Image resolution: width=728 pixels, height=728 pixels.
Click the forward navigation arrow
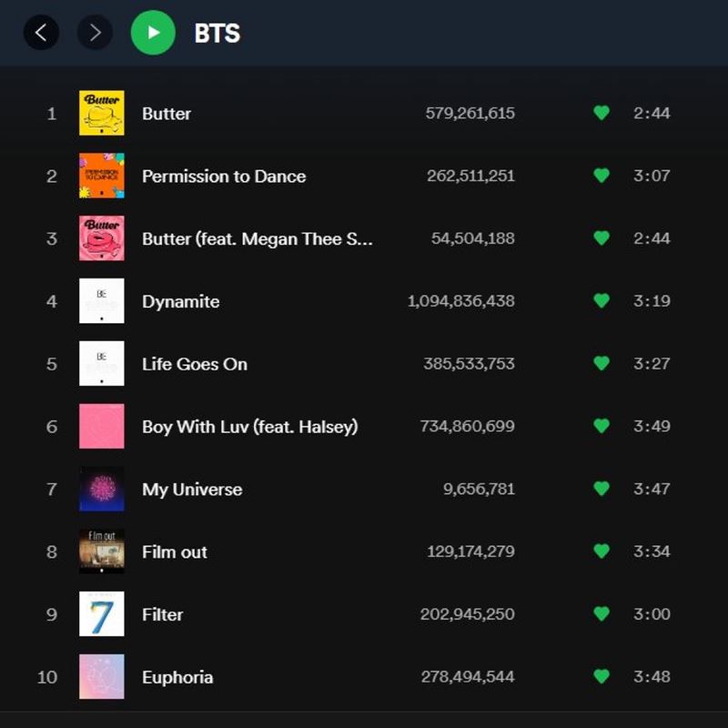(95, 34)
